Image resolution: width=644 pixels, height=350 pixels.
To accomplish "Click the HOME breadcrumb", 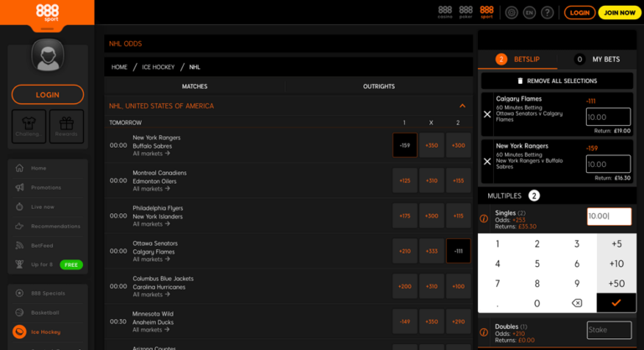I will [119, 67].
